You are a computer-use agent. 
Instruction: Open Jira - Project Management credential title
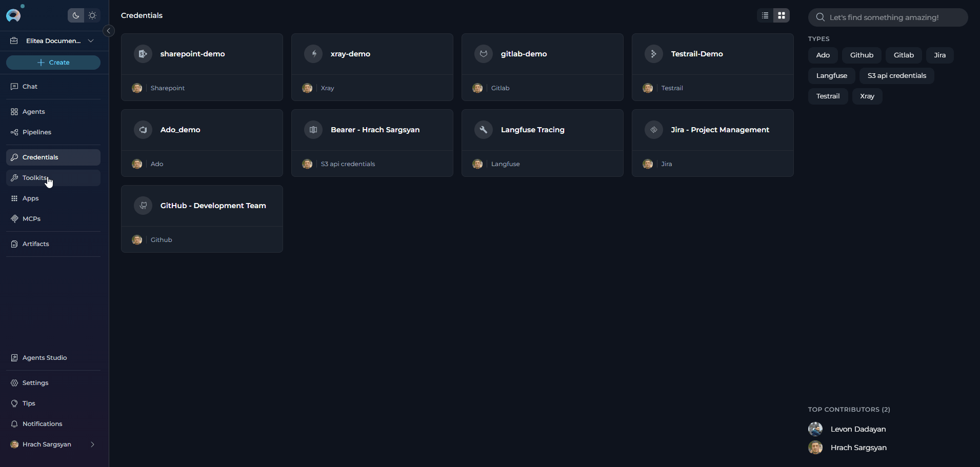point(720,130)
